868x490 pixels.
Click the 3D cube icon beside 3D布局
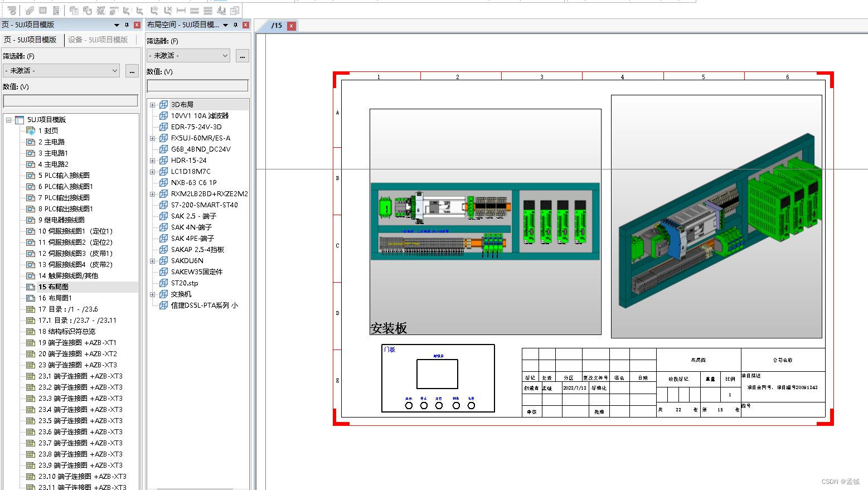[x=163, y=104]
